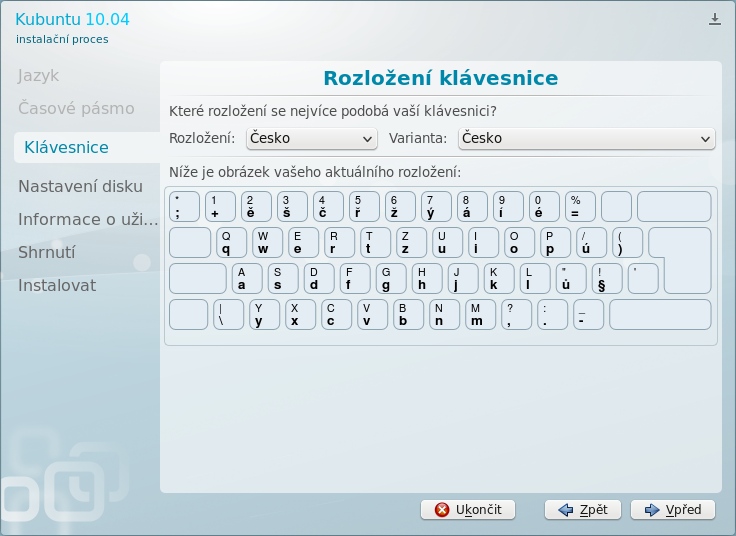This screenshot has height=536, width=736.
Task: Click the G key on keyboard preview
Action: pos(391,279)
